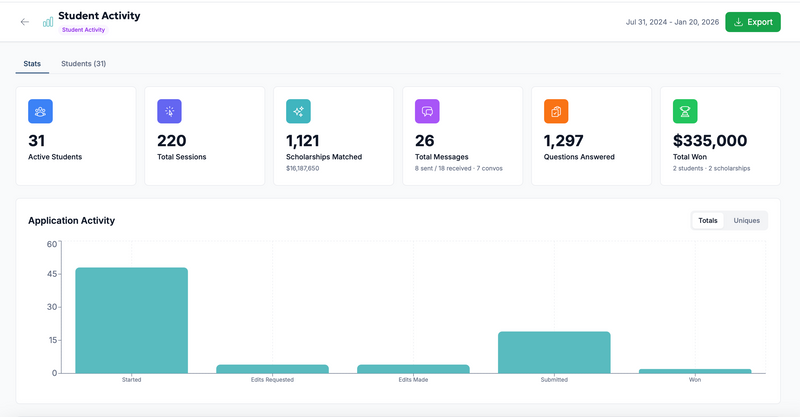The height and width of the screenshot is (417, 800).
Task: Switch chart view to Totals
Action: pos(708,220)
